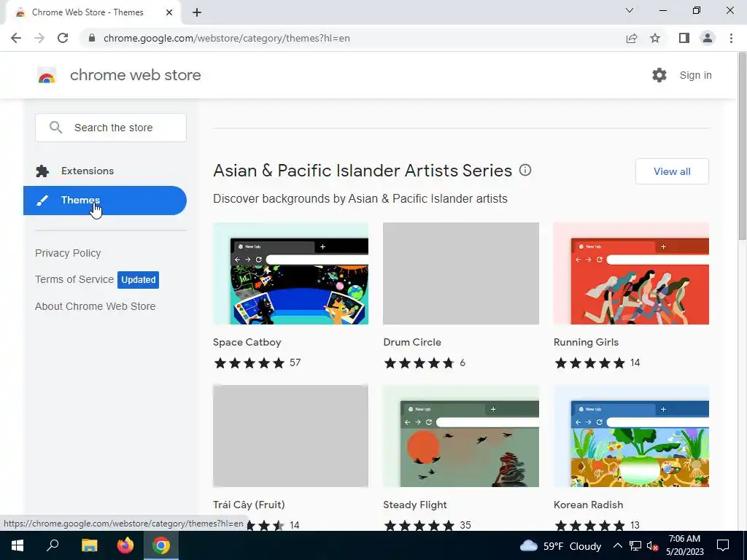Click the Korean Radish title text
Viewport: 747px width, 560px height.
tap(589, 505)
